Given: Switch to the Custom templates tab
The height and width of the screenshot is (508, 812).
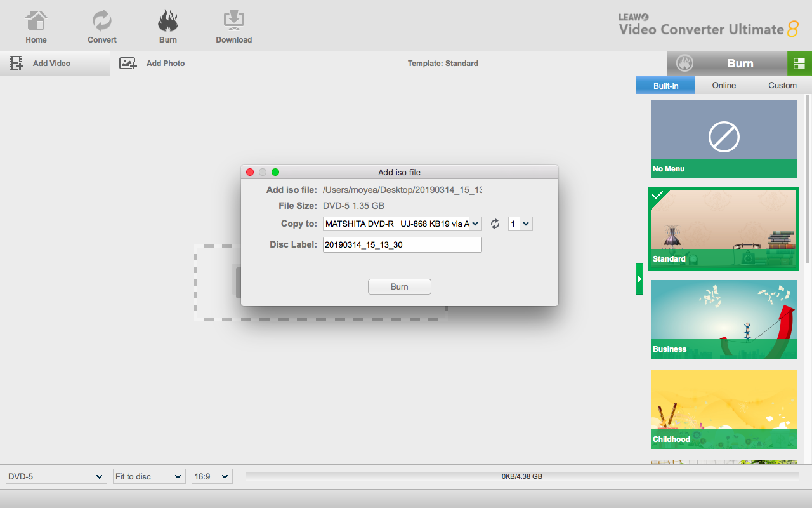Looking at the screenshot, I should tap(782, 85).
